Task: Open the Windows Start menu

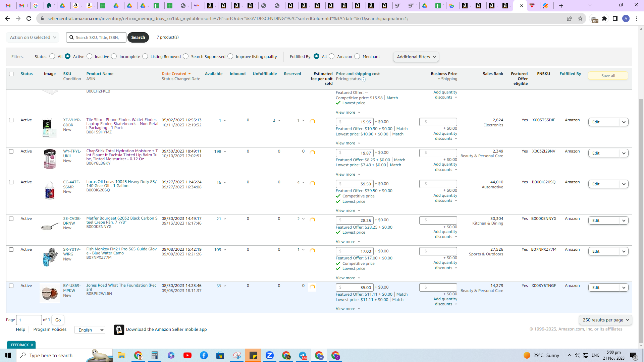Action: [8, 355]
